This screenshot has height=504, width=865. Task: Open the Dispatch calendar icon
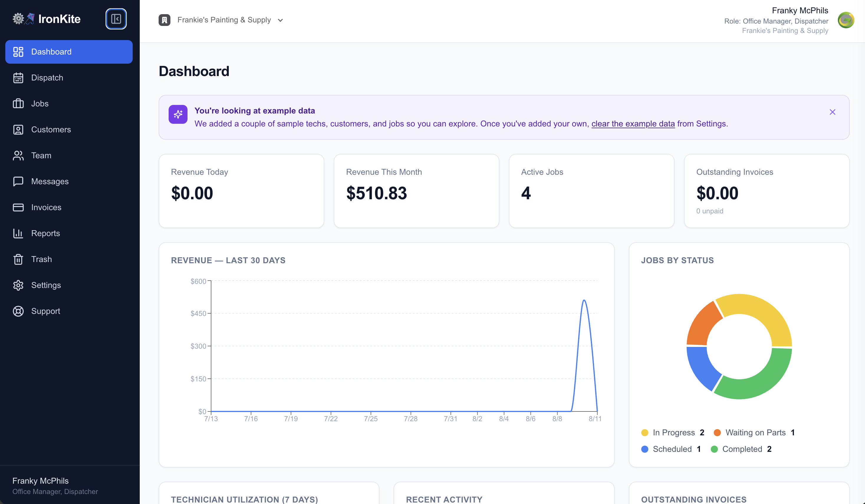[18, 78]
